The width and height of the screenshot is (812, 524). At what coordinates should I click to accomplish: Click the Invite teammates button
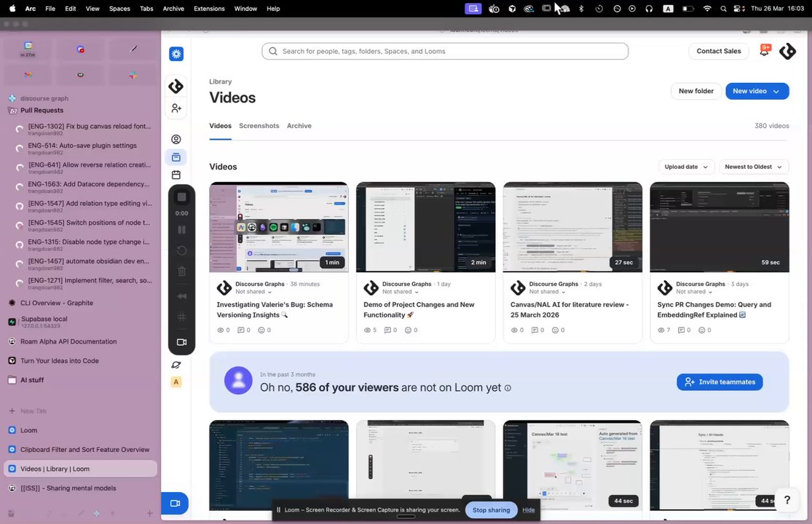click(x=720, y=382)
